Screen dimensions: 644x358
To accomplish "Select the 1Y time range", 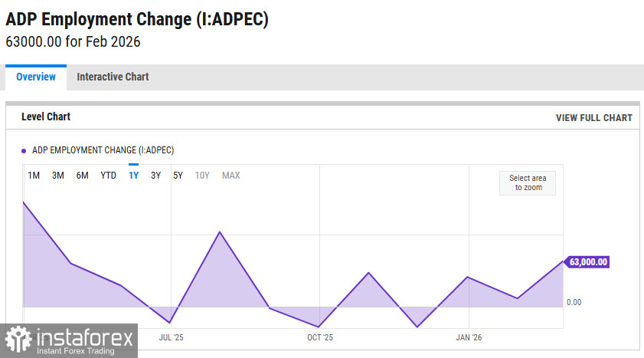I will [133, 176].
